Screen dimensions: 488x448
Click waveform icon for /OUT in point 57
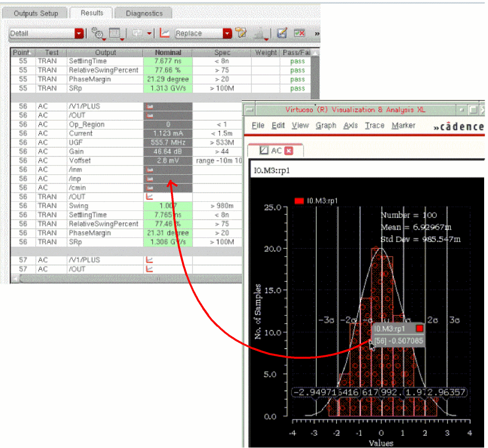coord(150,269)
